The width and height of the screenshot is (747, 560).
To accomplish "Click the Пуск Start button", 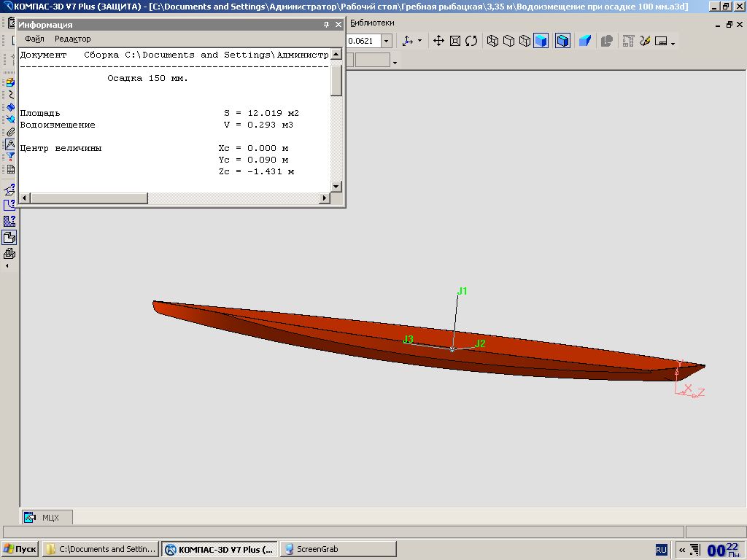I will (x=20, y=549).
